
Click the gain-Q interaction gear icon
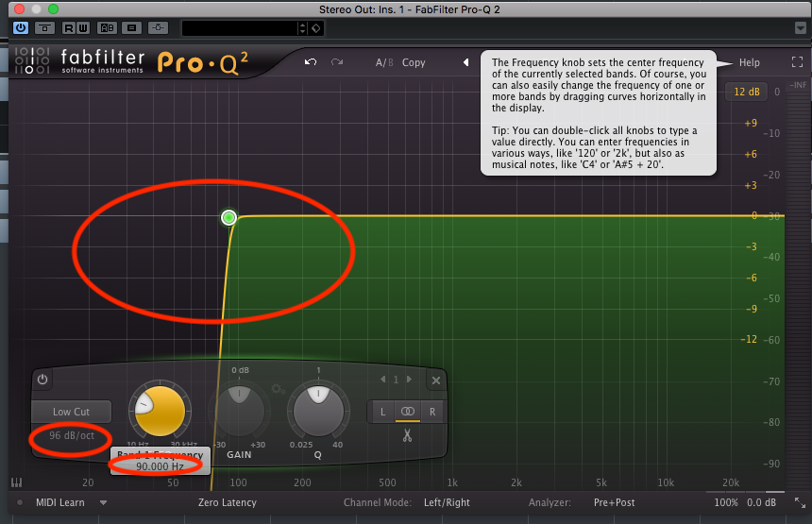(279, 388)
